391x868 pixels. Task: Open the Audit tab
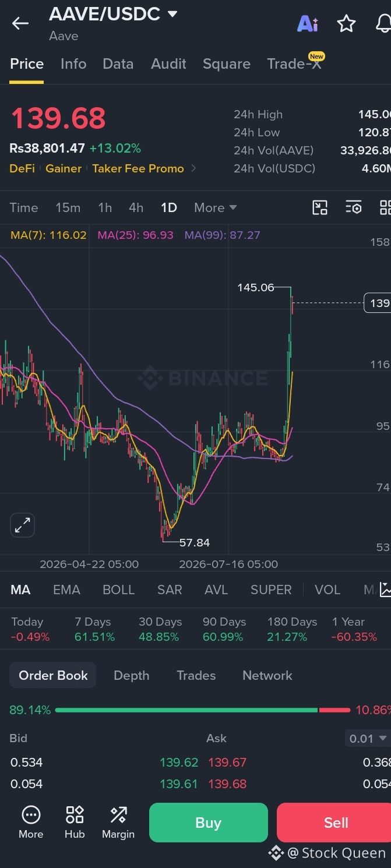pos(168,64)
